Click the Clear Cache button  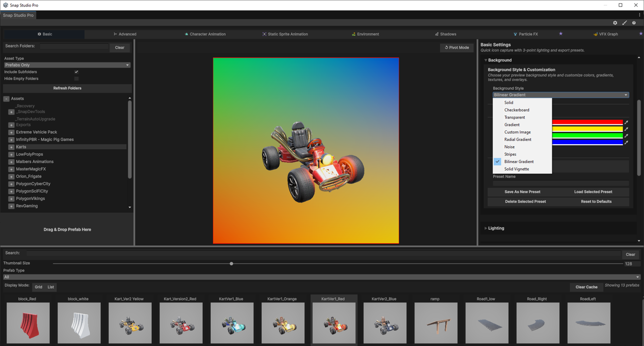coord(586,287)
